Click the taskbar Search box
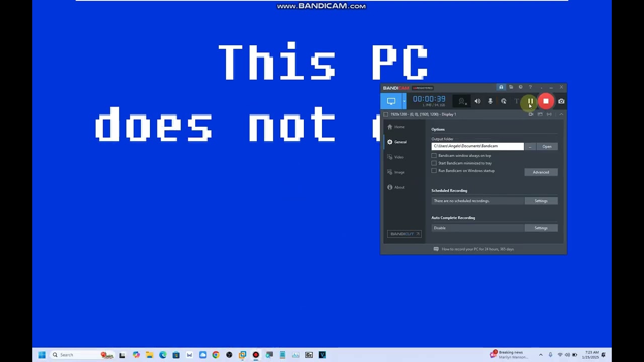Viewport: 644px width, 362px height. [x=82, y=355]
